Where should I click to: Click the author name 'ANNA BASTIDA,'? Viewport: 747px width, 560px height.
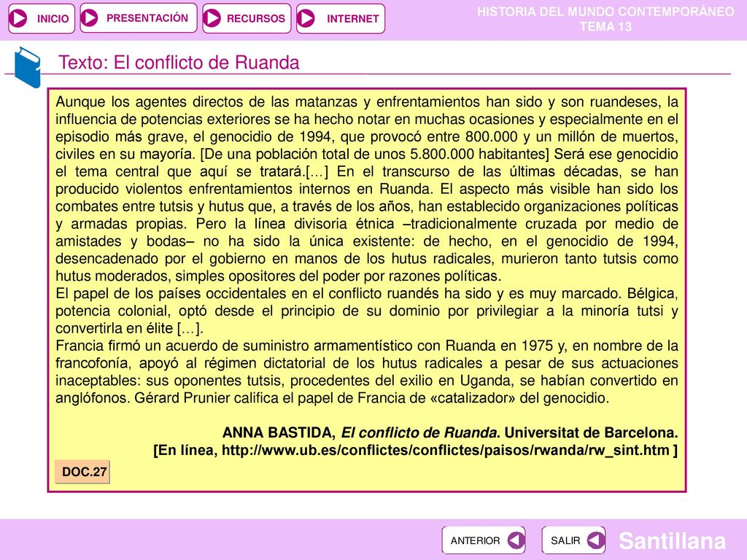(x=279, y=432)
